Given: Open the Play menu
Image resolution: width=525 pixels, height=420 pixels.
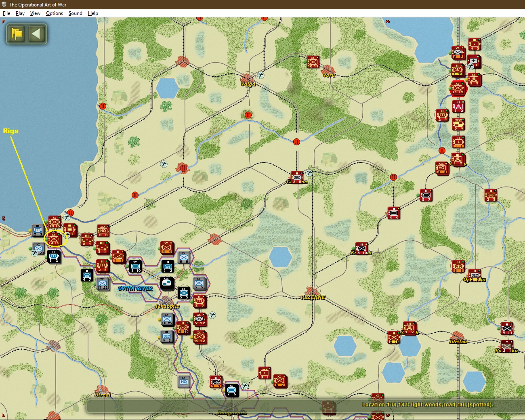Looking at the screenshot, I should click(x=20, y=13).
